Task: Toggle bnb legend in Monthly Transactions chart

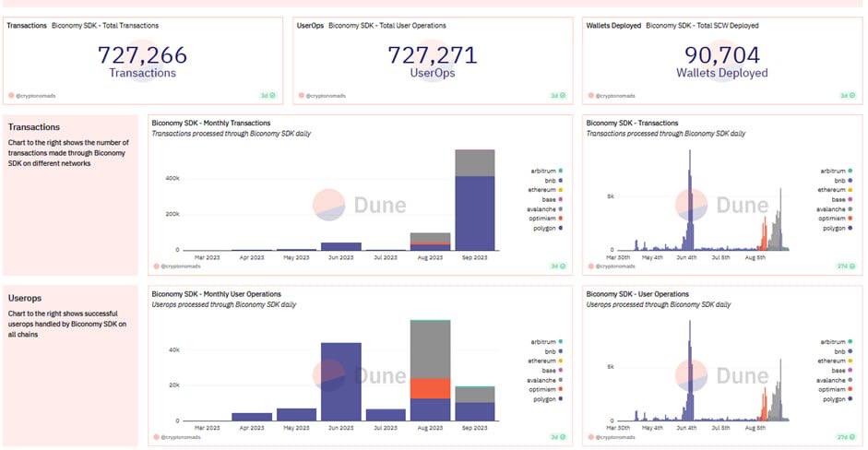Action: (553, 181)
